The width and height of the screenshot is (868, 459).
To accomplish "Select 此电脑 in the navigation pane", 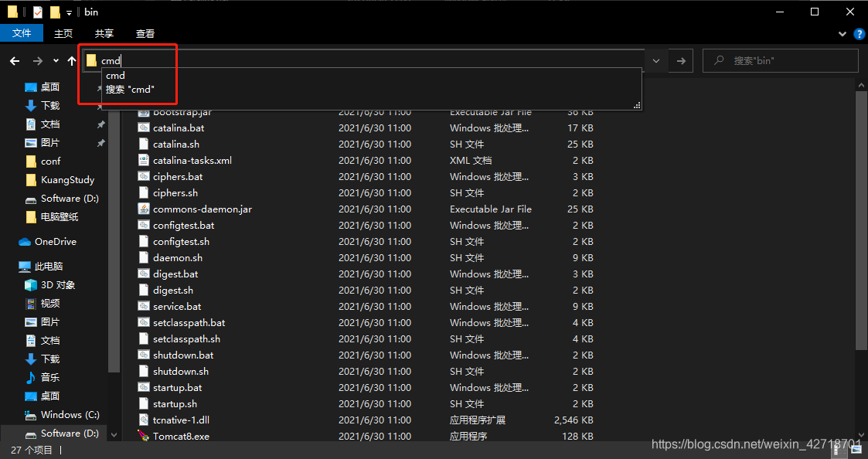I will point(40,267).
